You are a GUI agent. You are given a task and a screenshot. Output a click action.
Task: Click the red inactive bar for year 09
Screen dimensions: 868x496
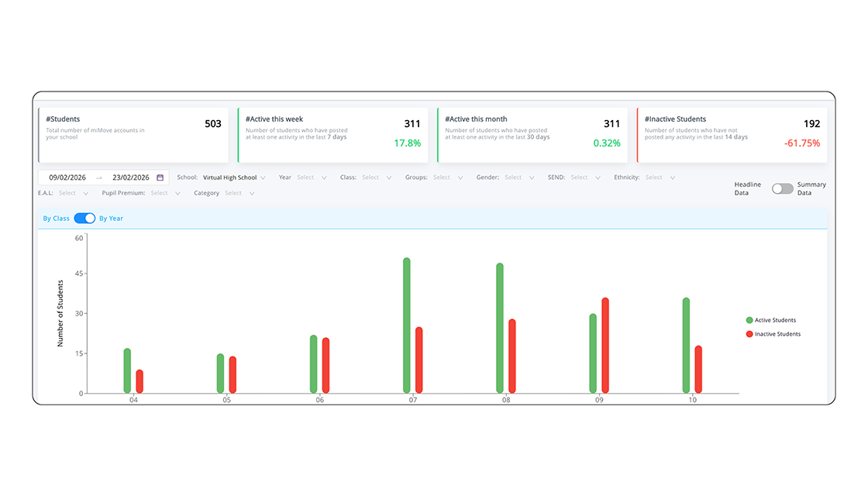click(605, 346)
